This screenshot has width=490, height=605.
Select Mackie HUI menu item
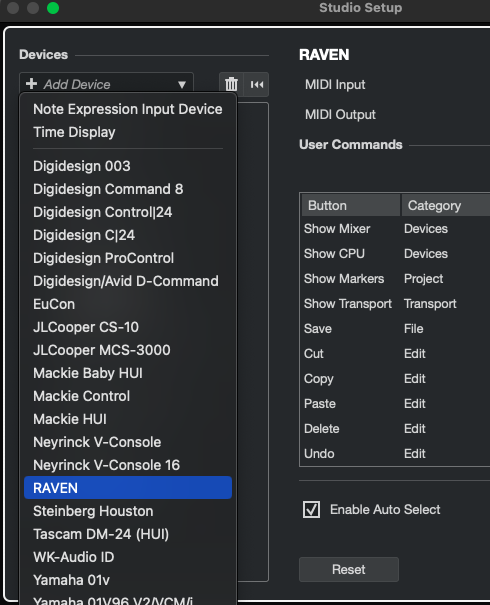pos(128,419)
